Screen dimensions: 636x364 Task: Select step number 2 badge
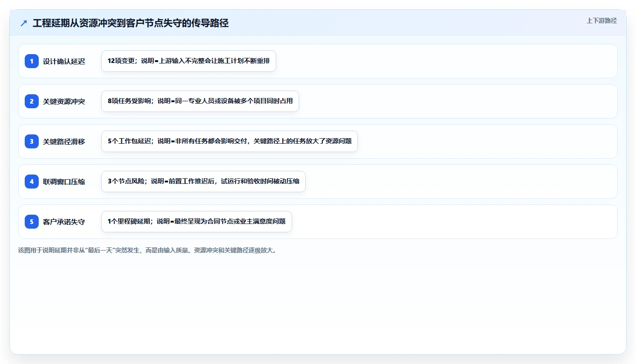(32, 101)
